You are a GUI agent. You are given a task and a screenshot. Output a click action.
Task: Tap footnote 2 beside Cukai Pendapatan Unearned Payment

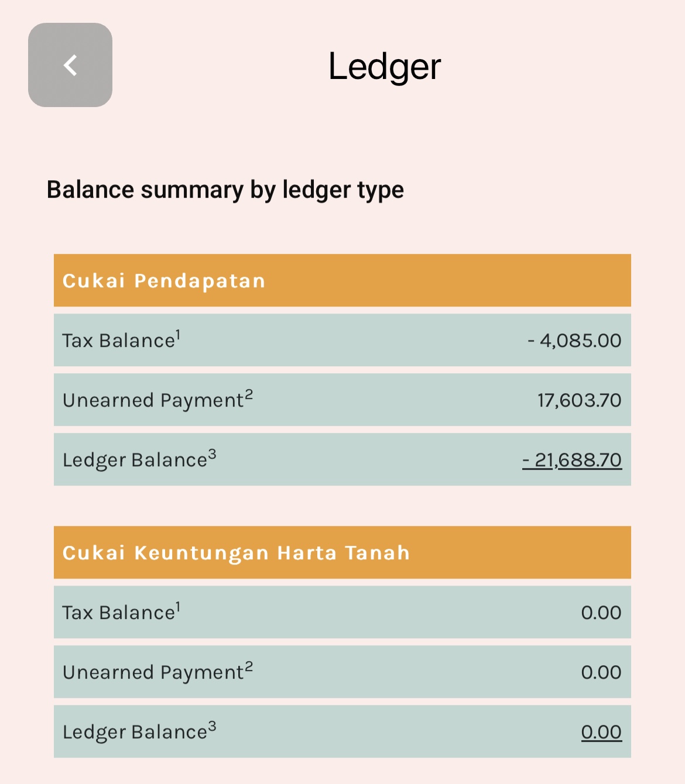(249, 394)
